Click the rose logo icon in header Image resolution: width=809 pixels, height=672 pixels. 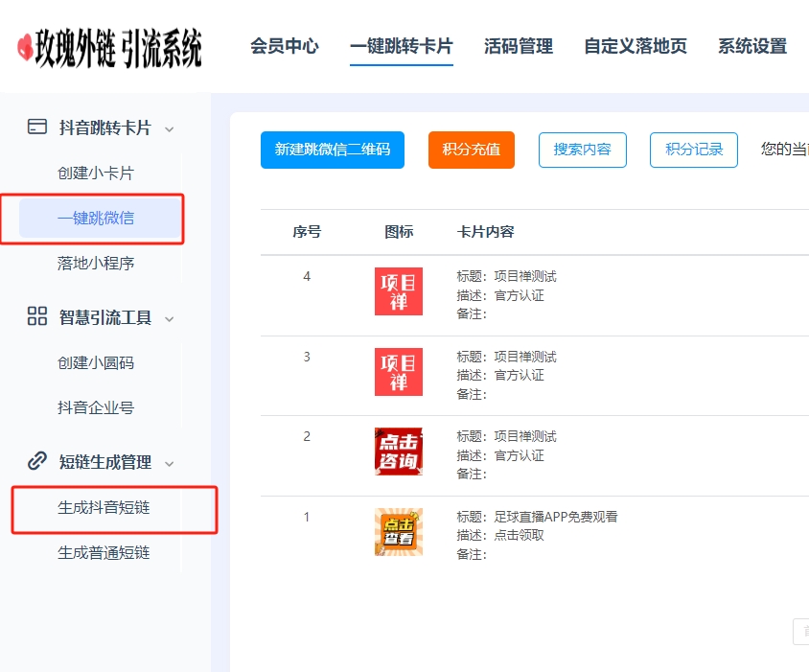[25, 48]
